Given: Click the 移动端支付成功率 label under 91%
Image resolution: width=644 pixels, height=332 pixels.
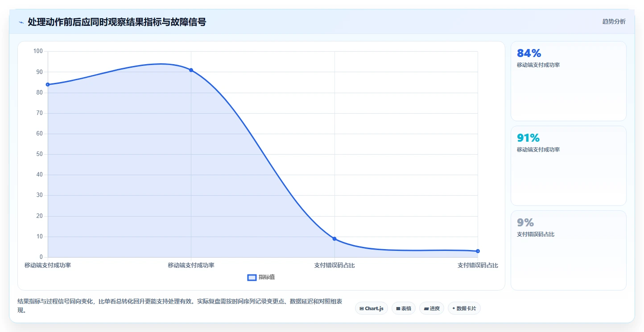Looking at the screenshot, I should tap(538, 150).
